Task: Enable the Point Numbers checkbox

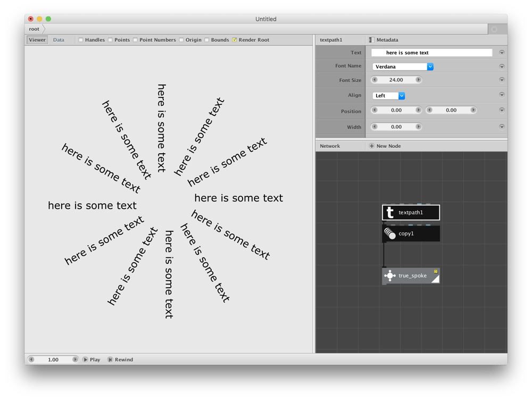Action: pos(135,40)
